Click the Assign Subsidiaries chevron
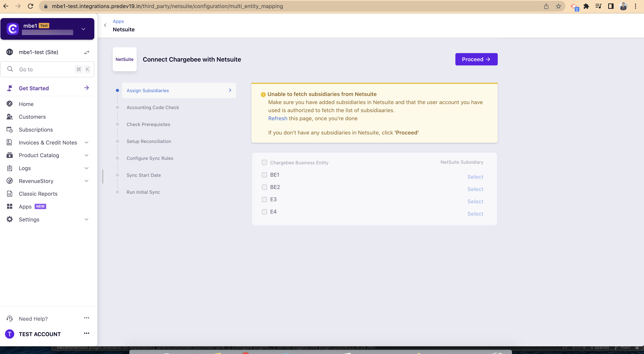This screenshot has height=354, width=644. click(230, 90)
